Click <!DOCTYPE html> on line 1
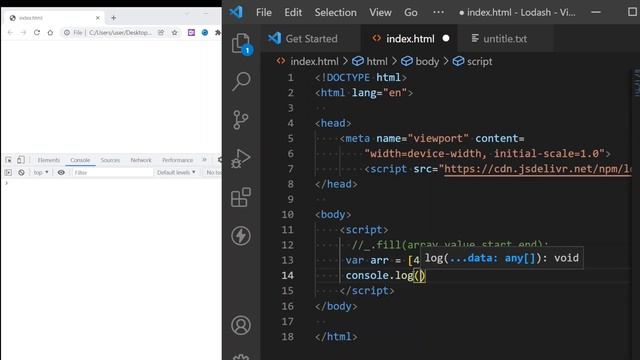The image size is (640, 360). click(361, 78)
